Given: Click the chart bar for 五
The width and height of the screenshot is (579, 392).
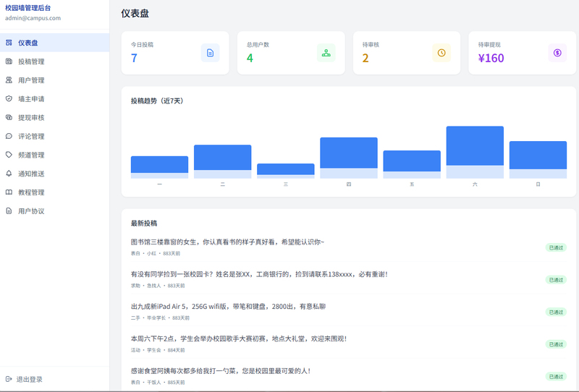Looking at the screenshot, I should click(412, 164).
